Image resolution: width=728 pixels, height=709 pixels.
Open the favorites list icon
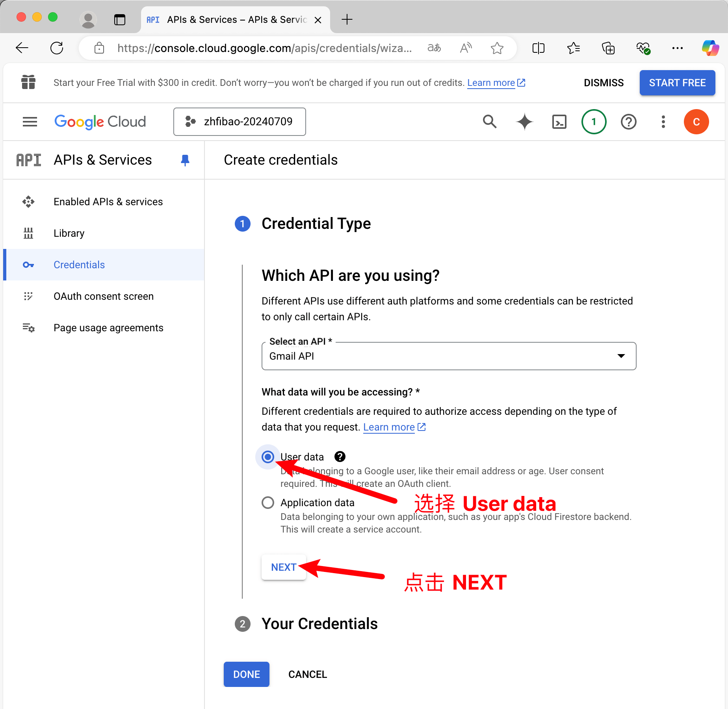[x=573, y=48]
